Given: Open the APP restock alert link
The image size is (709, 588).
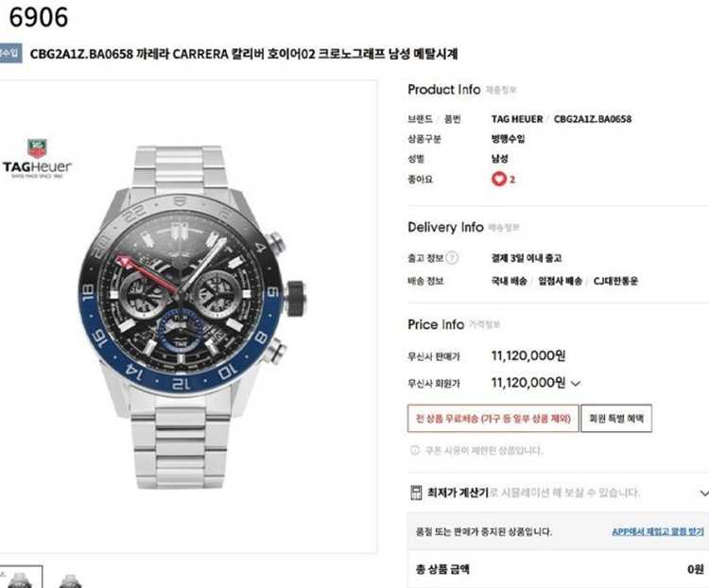Looking at the screenshot, I should pyautogui.click(x=658, y=532).
